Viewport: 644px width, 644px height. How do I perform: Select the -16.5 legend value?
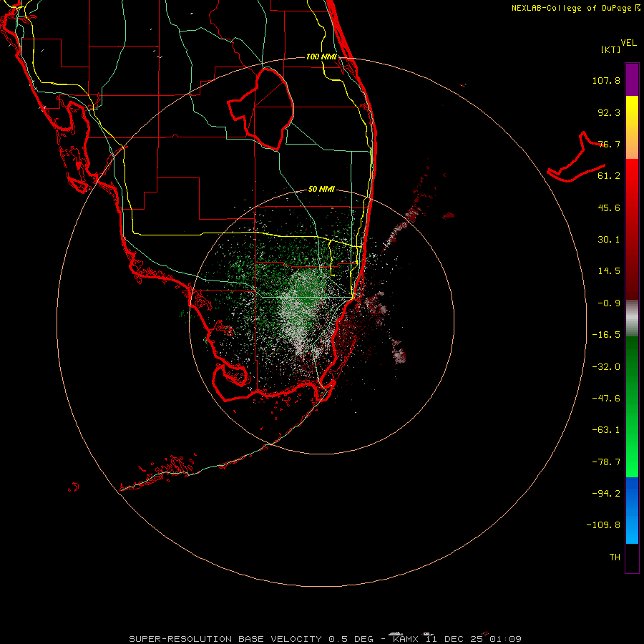tap(606, 335)
